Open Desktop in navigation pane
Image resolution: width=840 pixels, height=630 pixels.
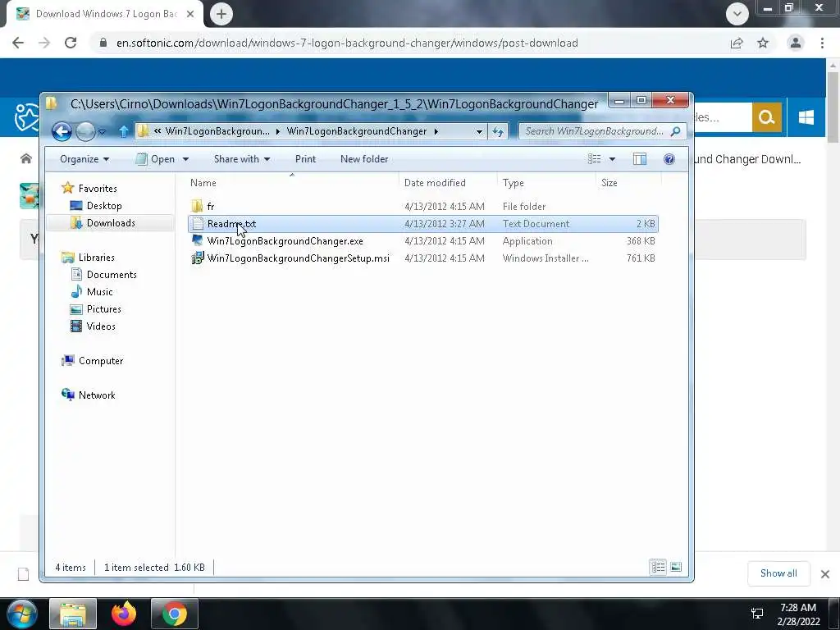[x=104, y=206]
